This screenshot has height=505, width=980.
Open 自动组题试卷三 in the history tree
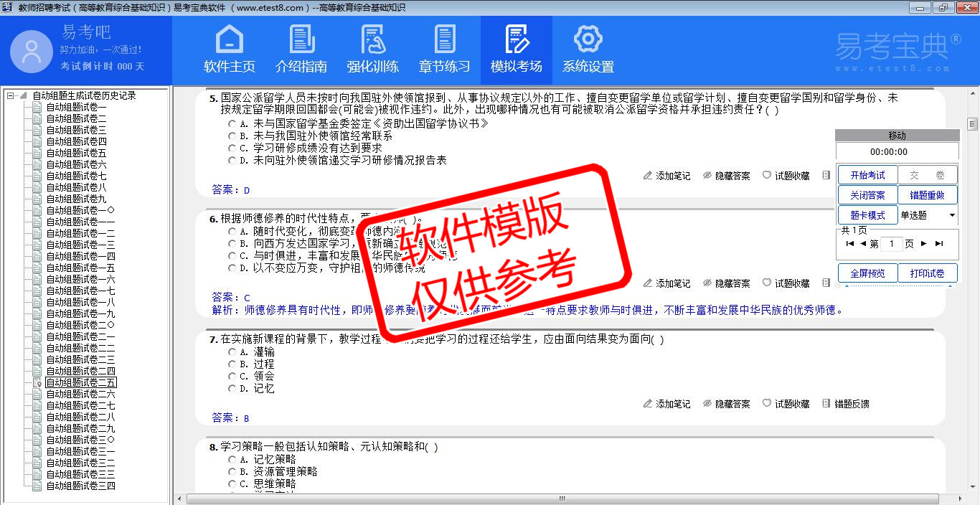[x=76, y=130]
